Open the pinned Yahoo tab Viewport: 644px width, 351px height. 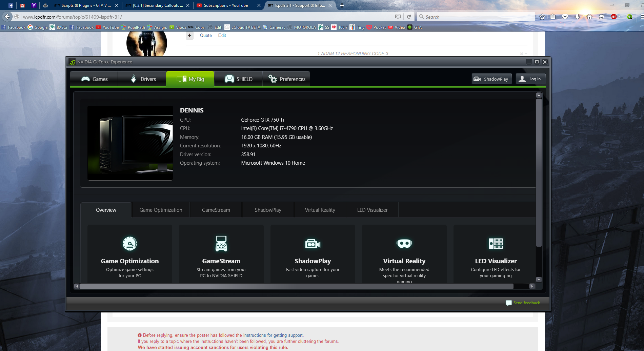point(34,5)
